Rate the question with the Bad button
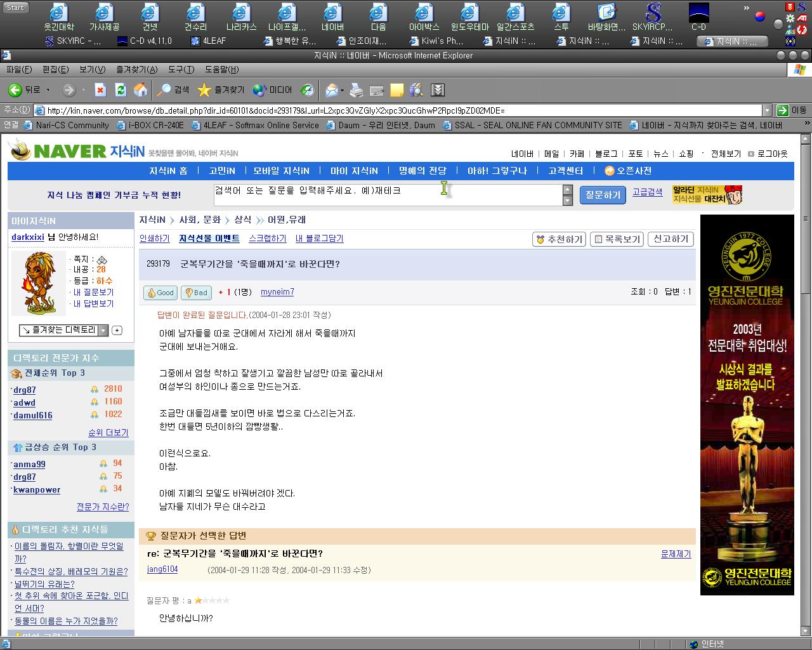This screenshot has width=812, height=650. point(196,293)
